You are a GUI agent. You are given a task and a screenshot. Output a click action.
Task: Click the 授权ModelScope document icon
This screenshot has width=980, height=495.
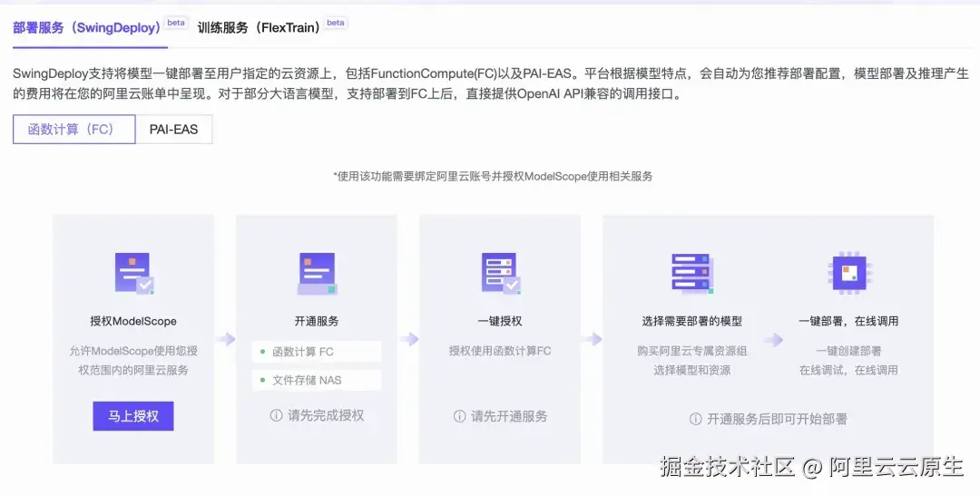134,274
